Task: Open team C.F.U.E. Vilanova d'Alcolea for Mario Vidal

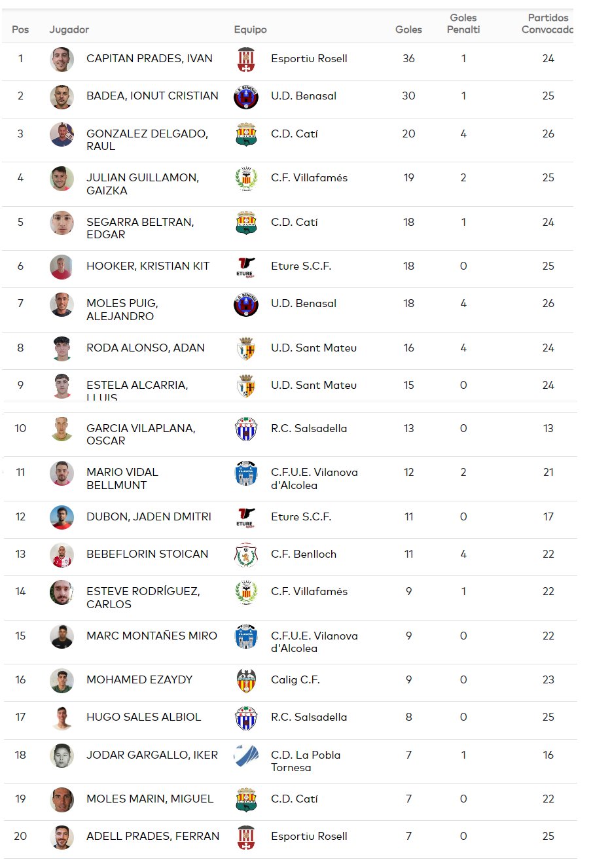Action: pyautogui.click(x=314, y=479)
